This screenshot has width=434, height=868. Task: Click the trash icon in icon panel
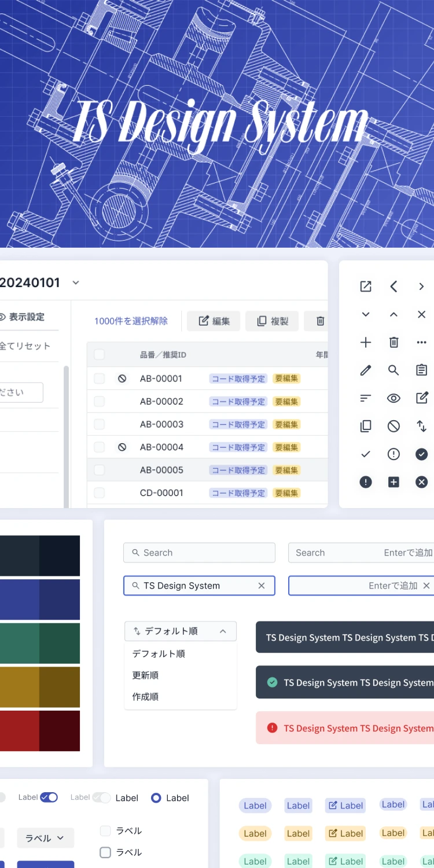[393, 343]
